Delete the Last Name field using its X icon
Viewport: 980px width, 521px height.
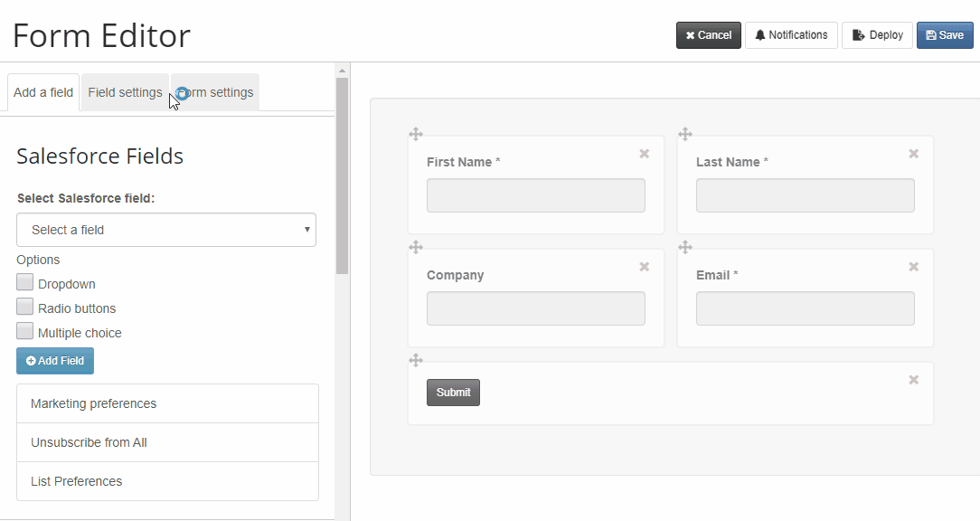tap(914, 154)
